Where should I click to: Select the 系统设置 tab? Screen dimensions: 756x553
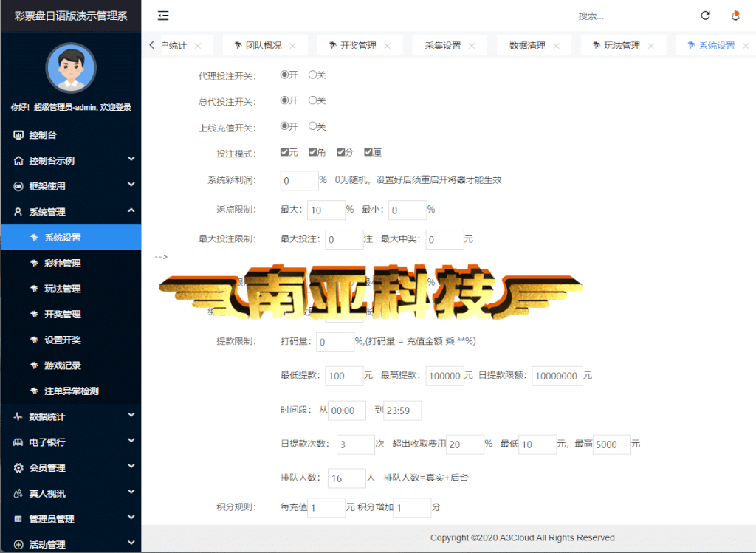coord(717,45)
